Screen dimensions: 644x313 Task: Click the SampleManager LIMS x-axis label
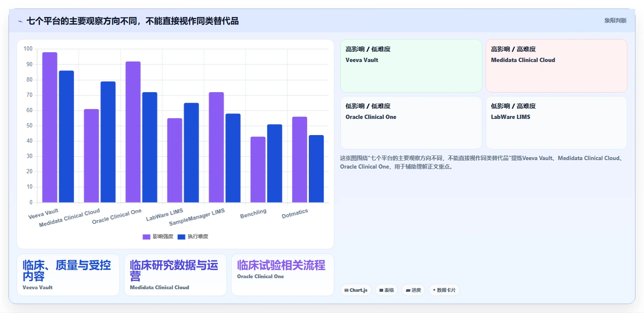point(197,217)
